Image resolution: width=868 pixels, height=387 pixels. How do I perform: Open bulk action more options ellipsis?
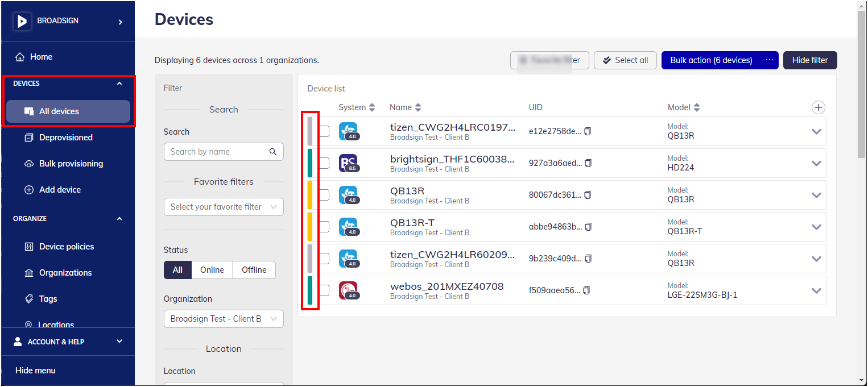[770, 60]
